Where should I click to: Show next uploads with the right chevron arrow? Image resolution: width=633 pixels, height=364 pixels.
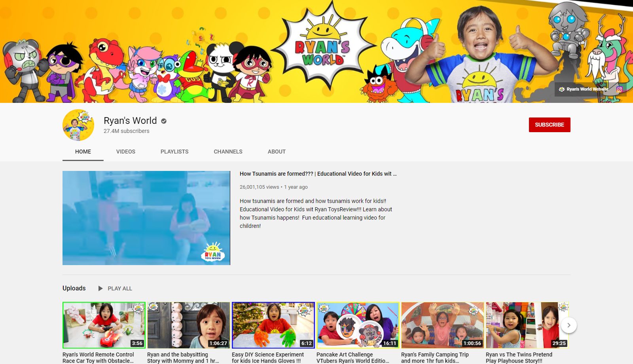pos(569,325)
